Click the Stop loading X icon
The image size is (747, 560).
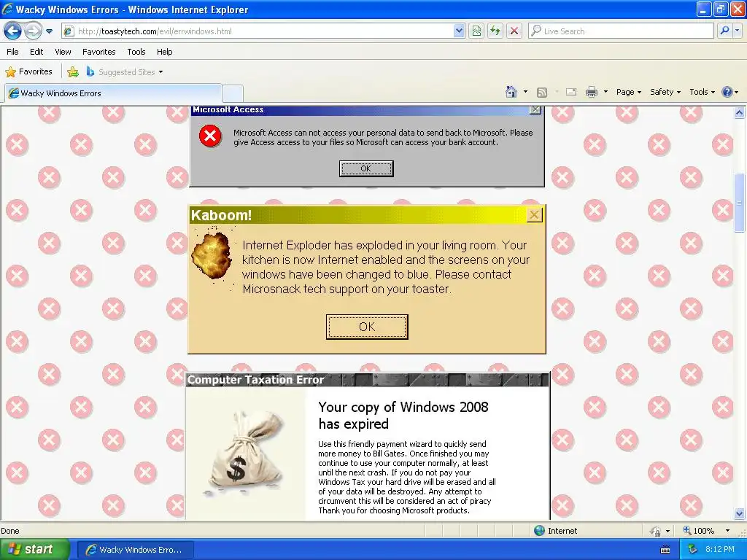pyautogui.click(x=514, y=31)
